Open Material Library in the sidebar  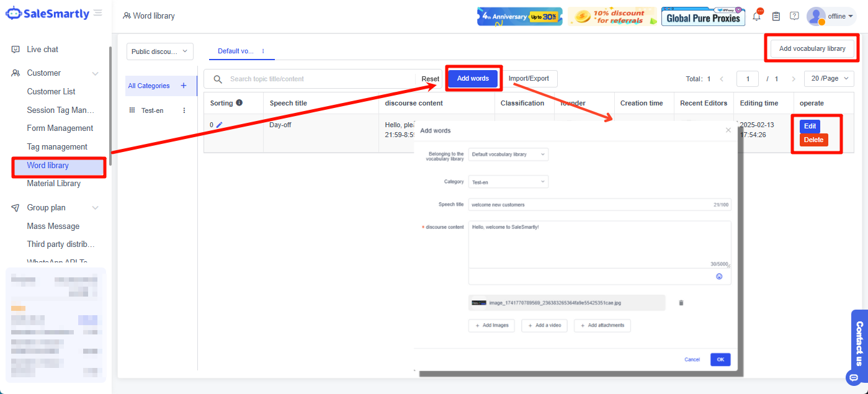click(54, 184)
